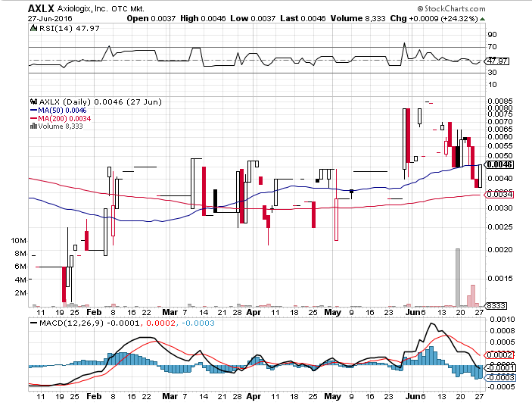Click the 0.0020 price axis label
532x406 pixels.
[500, 249]
